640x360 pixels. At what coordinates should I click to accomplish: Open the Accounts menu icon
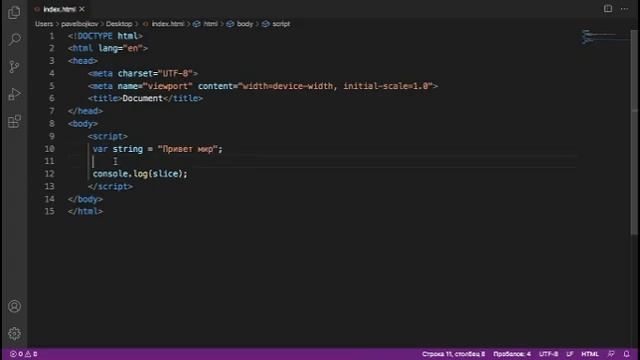coord(14,306)
